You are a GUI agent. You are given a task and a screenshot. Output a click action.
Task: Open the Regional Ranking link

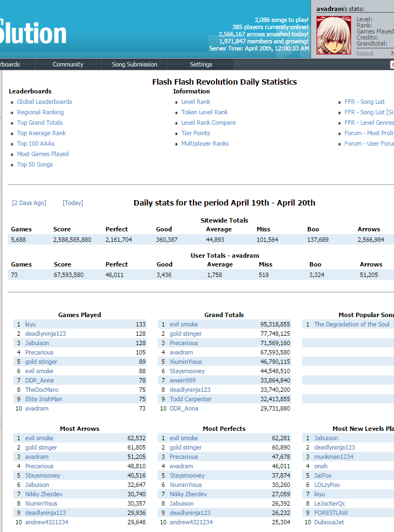click(40, 112)
